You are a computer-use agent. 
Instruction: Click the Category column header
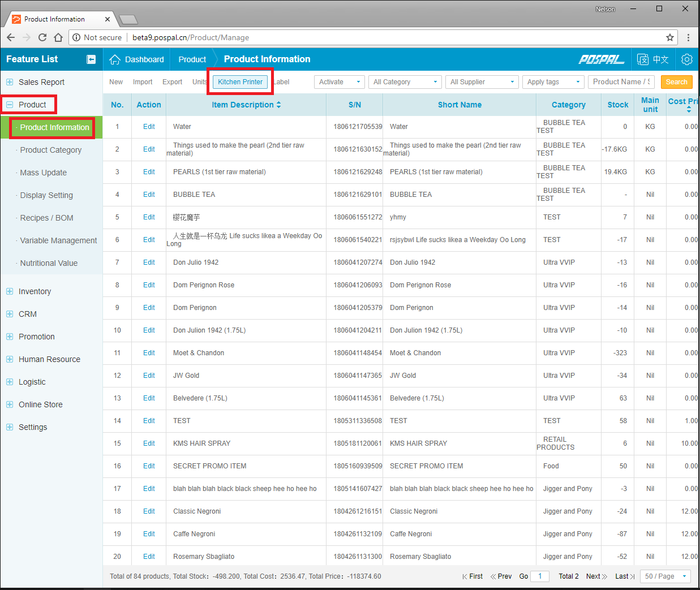(569, 105)
